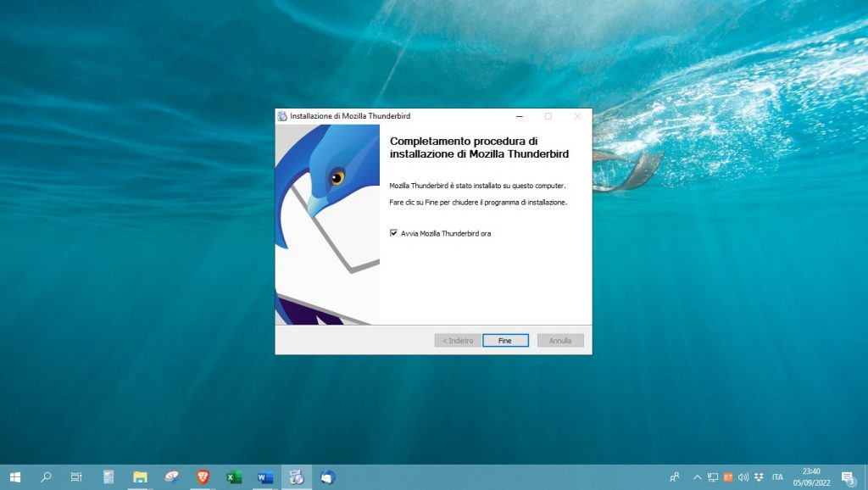The width and height of the screenshot is (868, 490).
Task: Open the volume control in the system tray
Action: [743, 477]
